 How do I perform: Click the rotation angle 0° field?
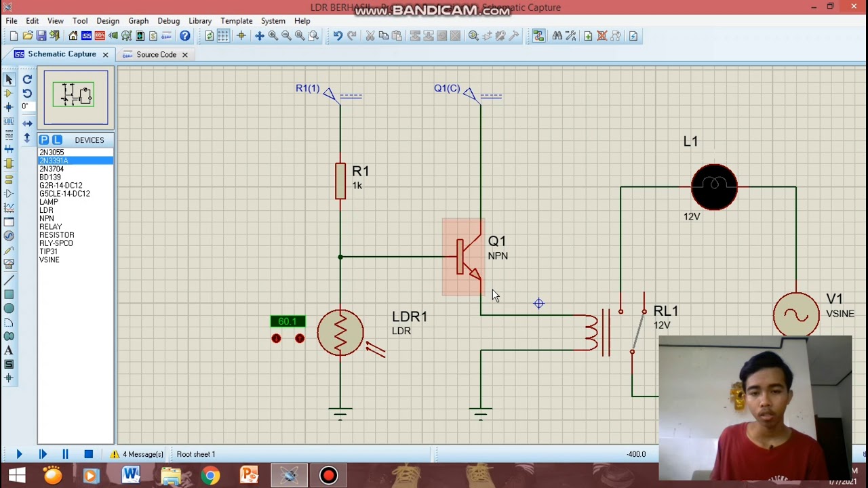(26, 106)
